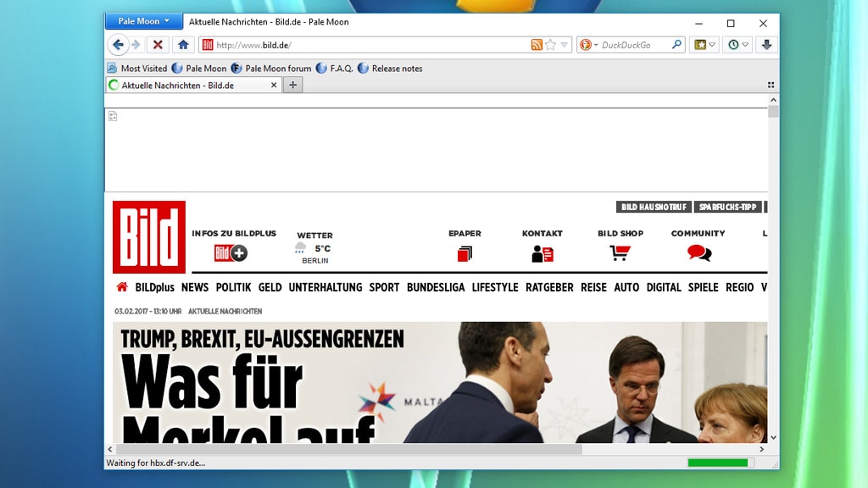Click the Community speech bubble icon
This screenshot has height=488, width=868.
tap(698, 252)
